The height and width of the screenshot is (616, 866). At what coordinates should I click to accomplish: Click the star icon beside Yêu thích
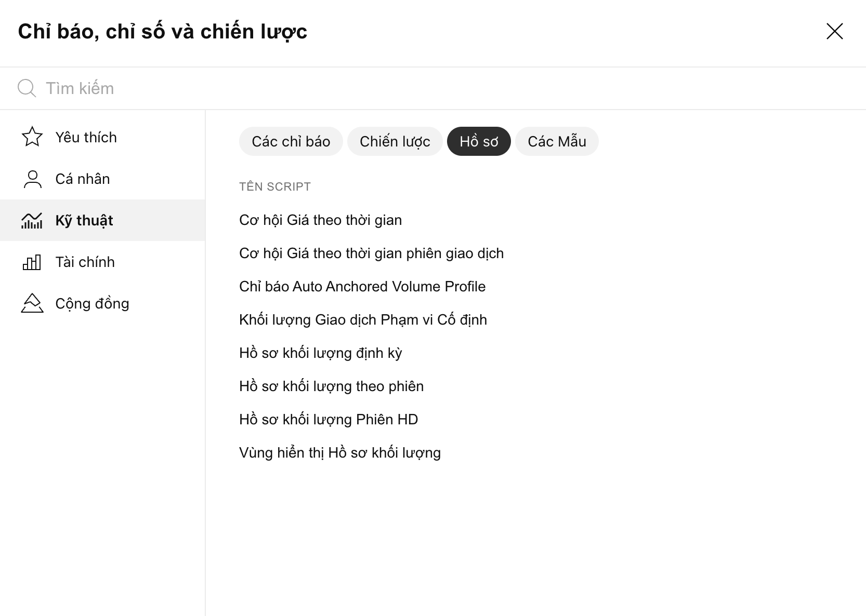(32, 137)
